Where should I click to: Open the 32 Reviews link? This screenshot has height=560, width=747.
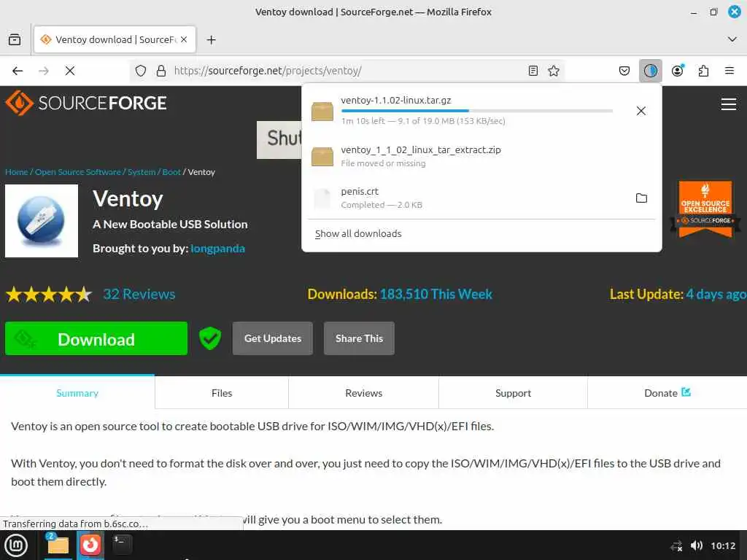[x=139, y=295]
